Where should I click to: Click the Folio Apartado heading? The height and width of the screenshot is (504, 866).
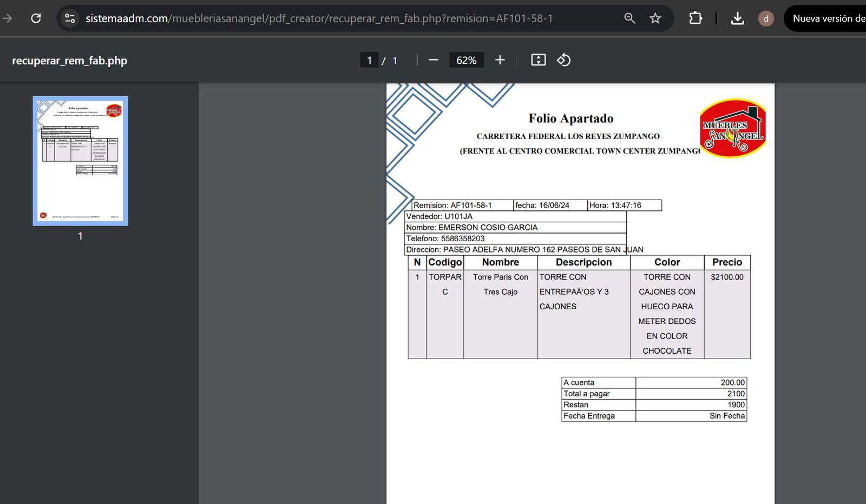coord(570,118)
